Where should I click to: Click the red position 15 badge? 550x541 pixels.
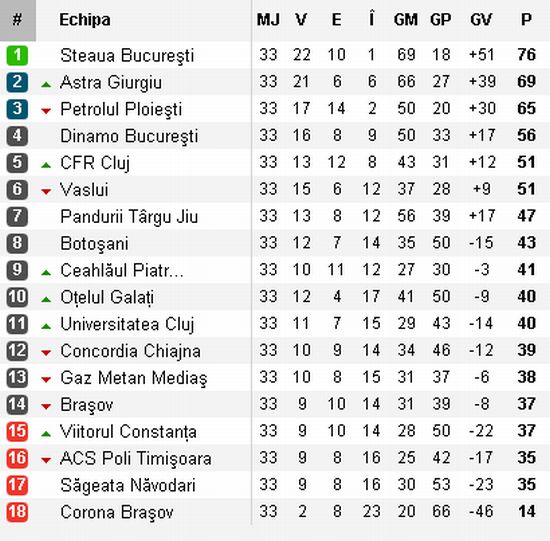click(17, 431)
